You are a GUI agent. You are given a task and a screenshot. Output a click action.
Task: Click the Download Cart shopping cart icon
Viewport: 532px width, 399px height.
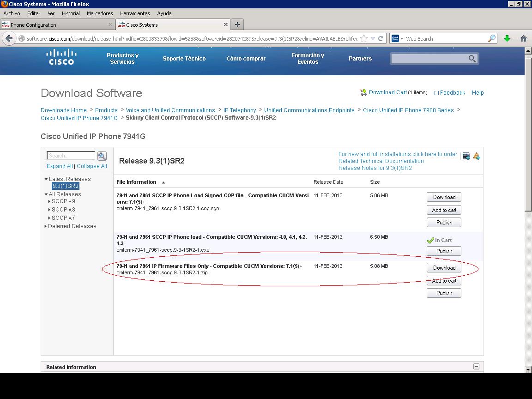click(364, 92)
